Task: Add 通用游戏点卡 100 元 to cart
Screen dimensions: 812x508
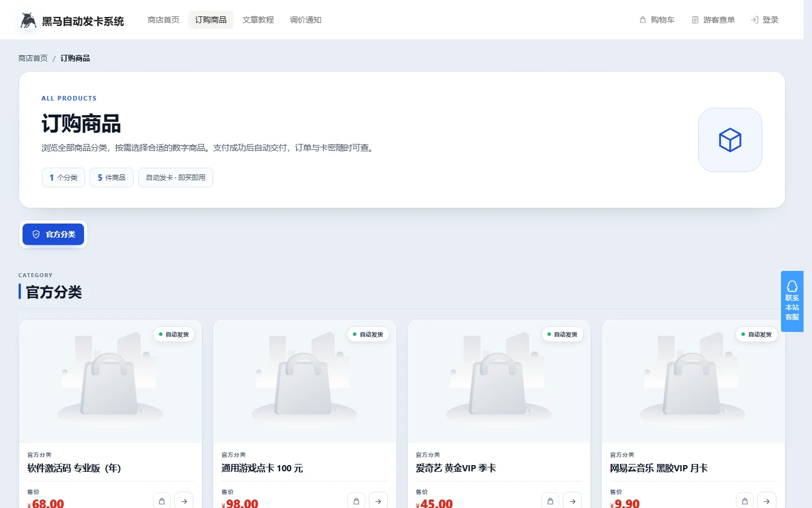Action: [356, 501]
